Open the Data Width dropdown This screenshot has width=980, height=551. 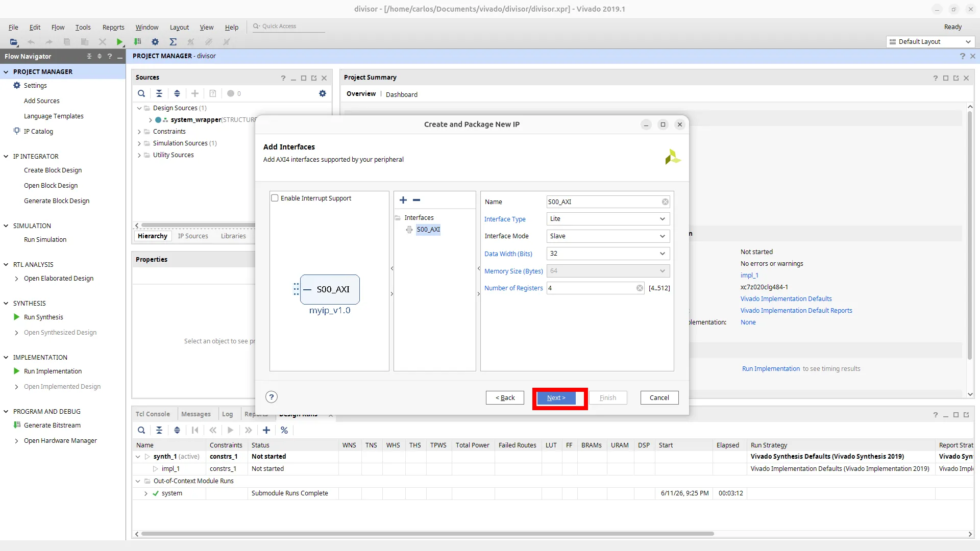point(608,254)
